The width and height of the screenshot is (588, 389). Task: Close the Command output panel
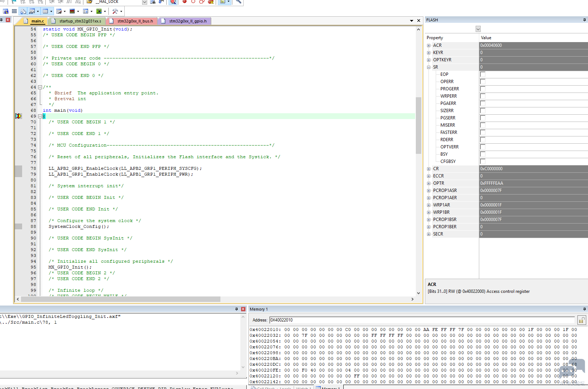coord(243,309)
